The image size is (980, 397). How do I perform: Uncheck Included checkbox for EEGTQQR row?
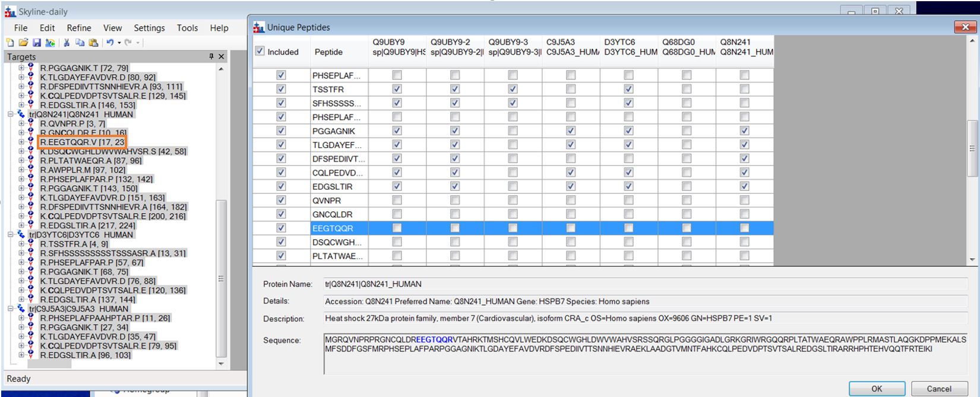pyautogui.click(x=281, y=228)
